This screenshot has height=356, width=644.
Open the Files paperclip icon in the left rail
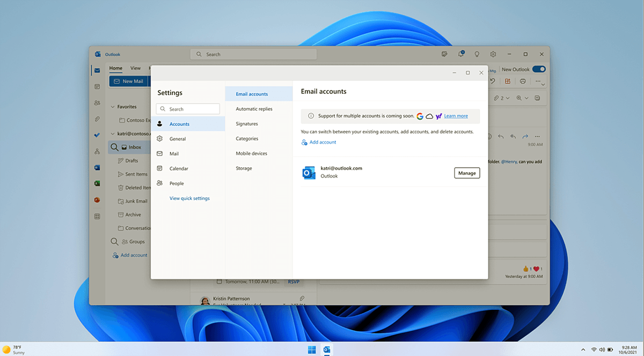pos(97,118)
